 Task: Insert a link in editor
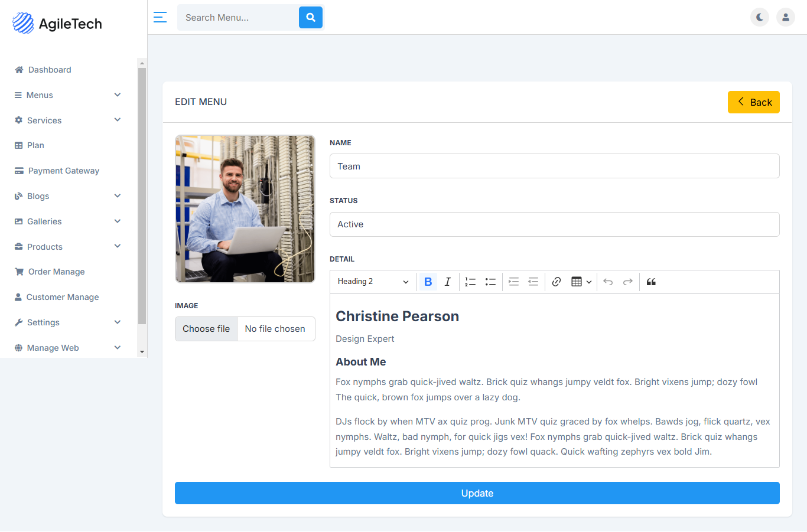(557, 282)
